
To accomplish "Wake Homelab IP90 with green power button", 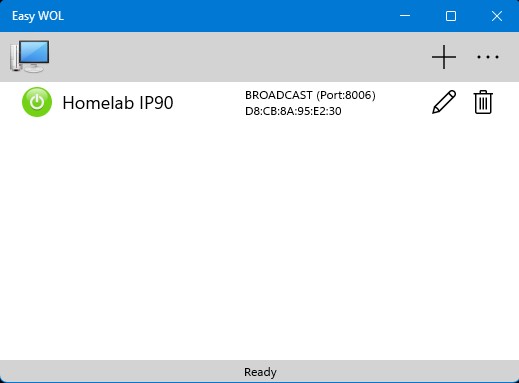I will click(37, 102).
